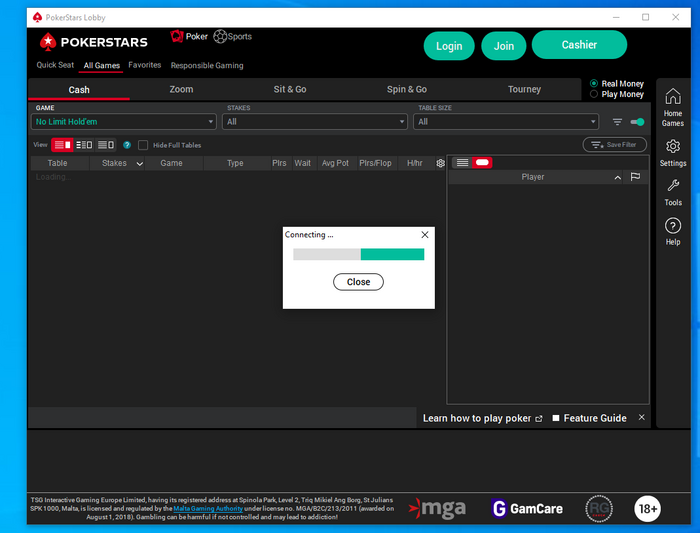Image resolution: width=700 pixels, height=533 pixels.
Task: Switch to Poker product icon
Action: click(189, 36)
